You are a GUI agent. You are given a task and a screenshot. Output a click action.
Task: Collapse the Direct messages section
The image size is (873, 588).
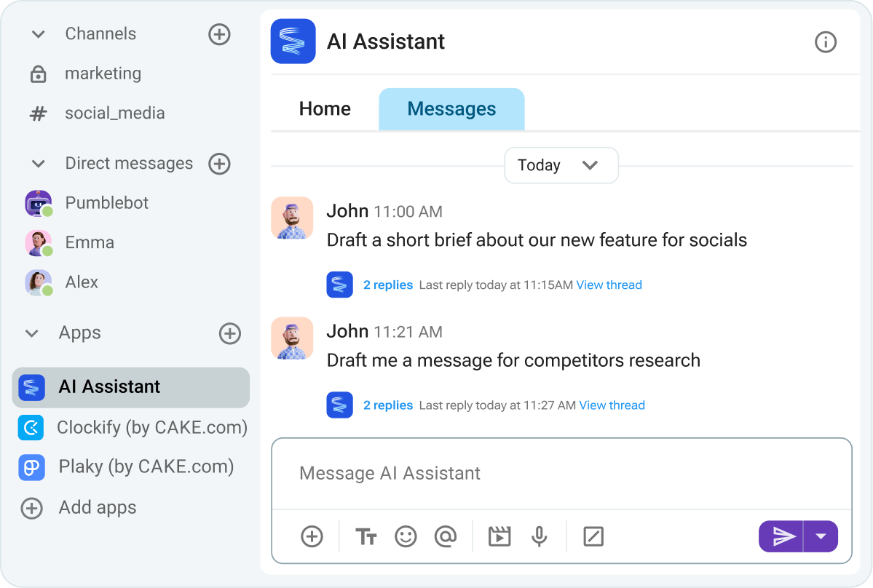point(38,163)
